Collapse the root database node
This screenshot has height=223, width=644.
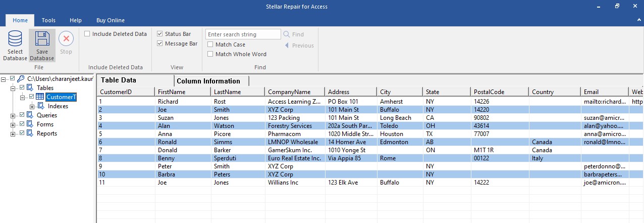[x=4, y=79]
